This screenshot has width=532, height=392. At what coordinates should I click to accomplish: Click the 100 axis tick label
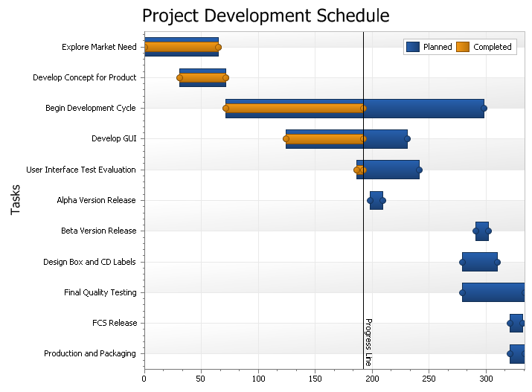point(258,379)
